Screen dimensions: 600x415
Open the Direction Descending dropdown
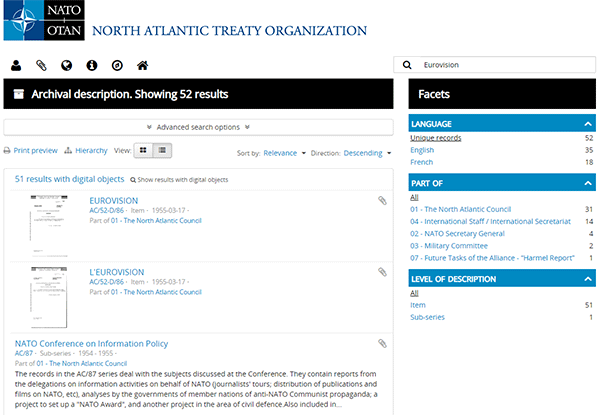tap(367, 153)
